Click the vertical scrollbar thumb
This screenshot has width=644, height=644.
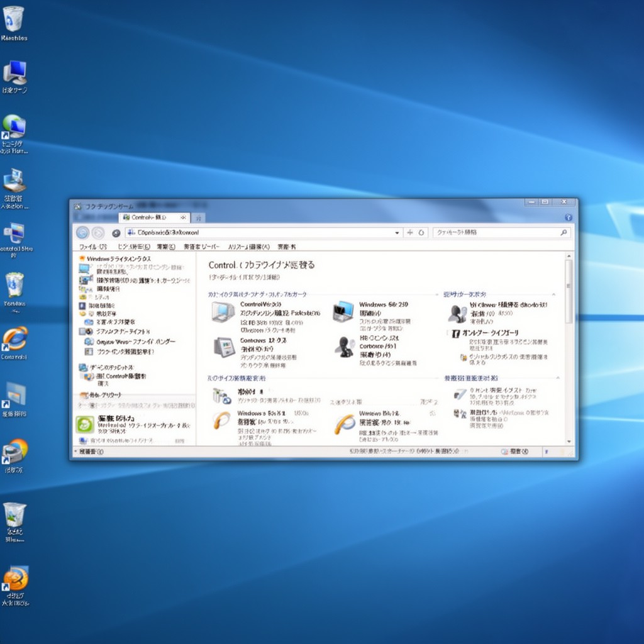pos(569,292)
